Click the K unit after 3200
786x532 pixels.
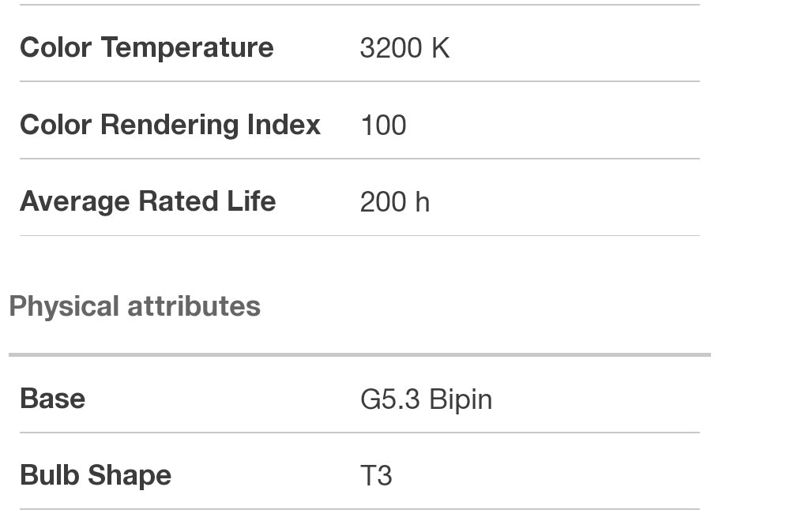click(440, 48)
